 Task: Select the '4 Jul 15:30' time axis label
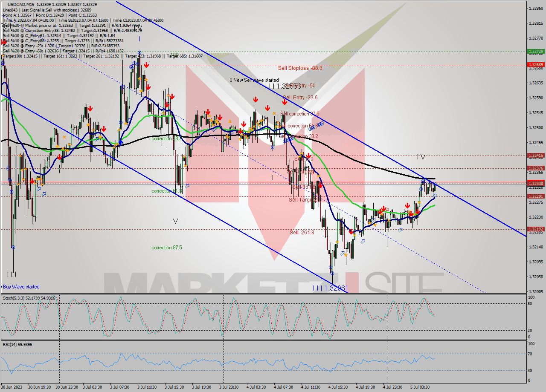point(338,387)
